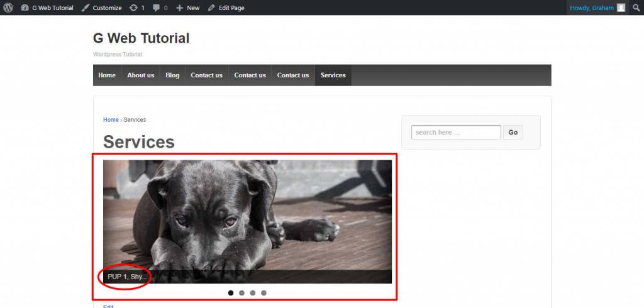The image size is (644, 308).
Task: Click the Edit Page pencil icon
Action: click(211, 8)
